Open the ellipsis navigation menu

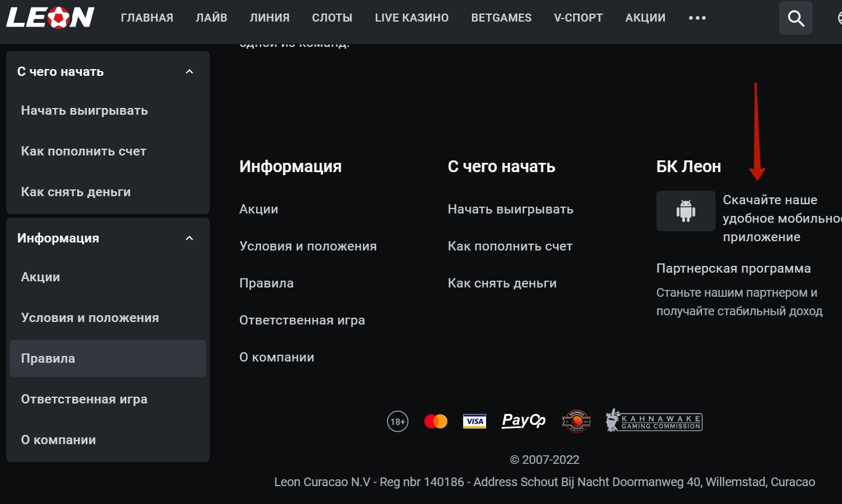click(697, 17)
